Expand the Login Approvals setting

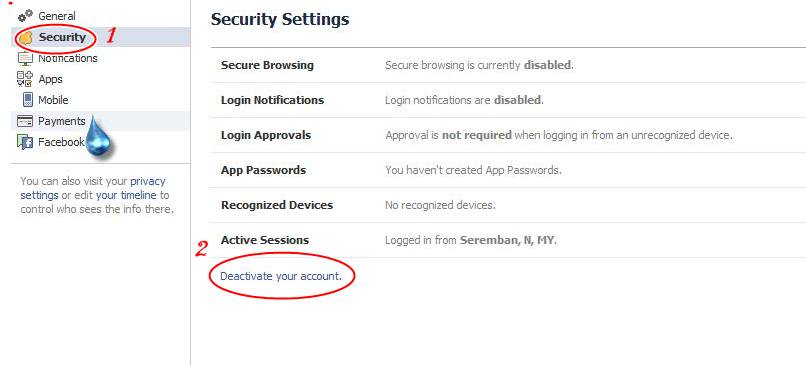(x=508, y=135)
